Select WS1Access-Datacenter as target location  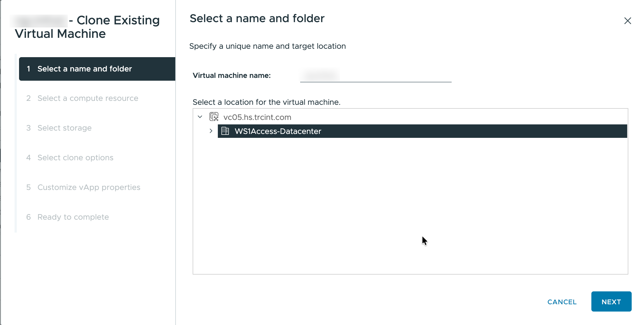pos(422,131)
